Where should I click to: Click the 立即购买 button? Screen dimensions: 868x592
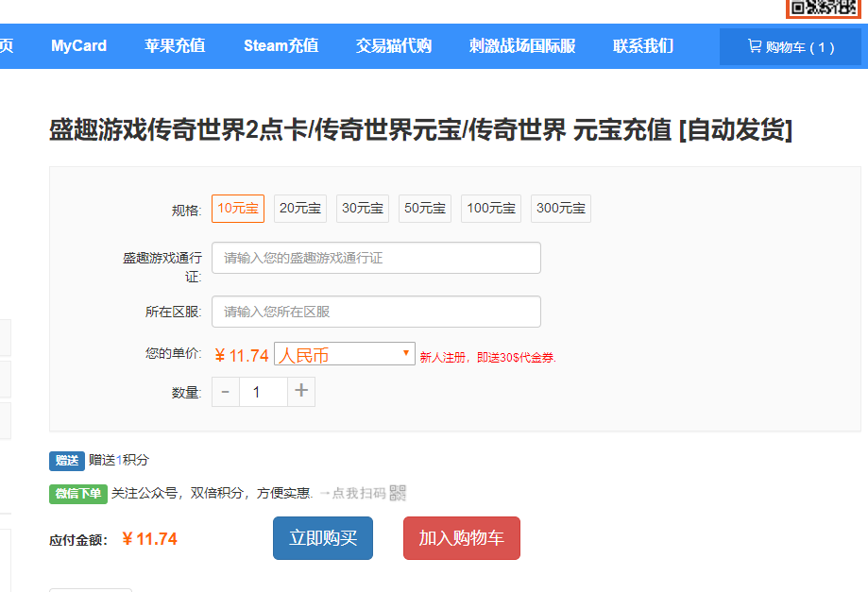click(323, 538)
